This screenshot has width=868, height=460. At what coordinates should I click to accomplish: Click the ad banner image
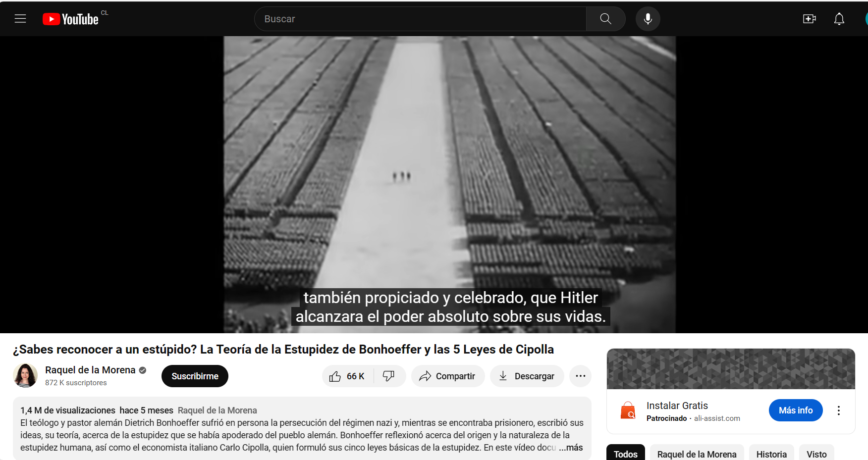pyautogui.click(x=731, y=369)
